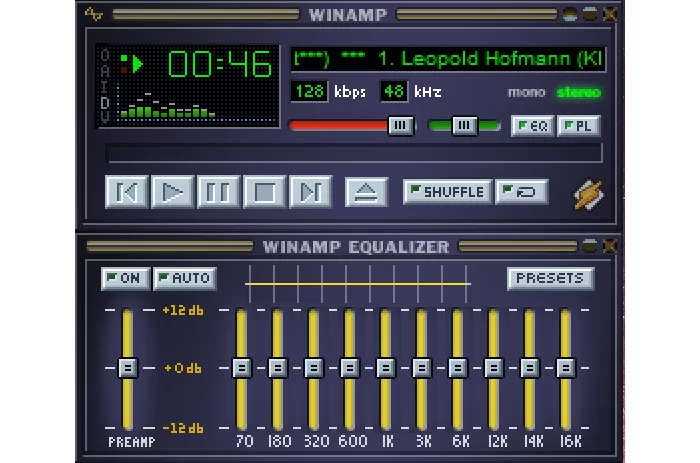
Task: Click the balance slider handle
Action: (x=464, y=125)
